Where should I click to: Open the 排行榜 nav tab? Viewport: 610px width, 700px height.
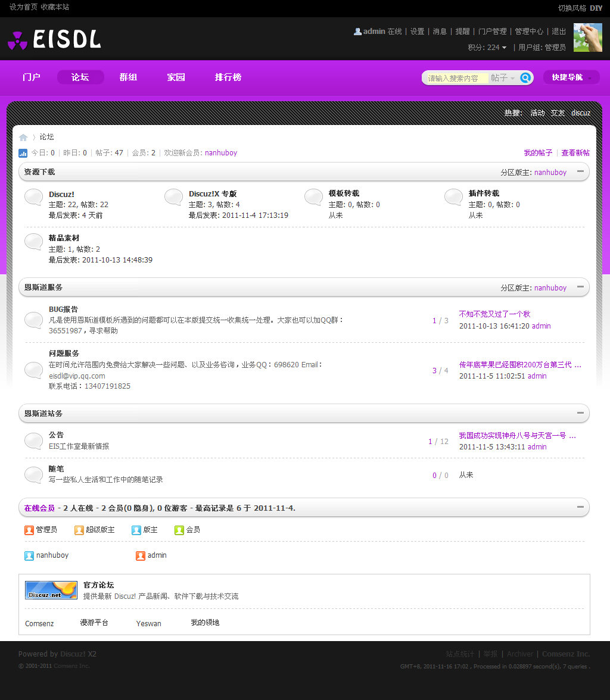(x=228, y=77)
